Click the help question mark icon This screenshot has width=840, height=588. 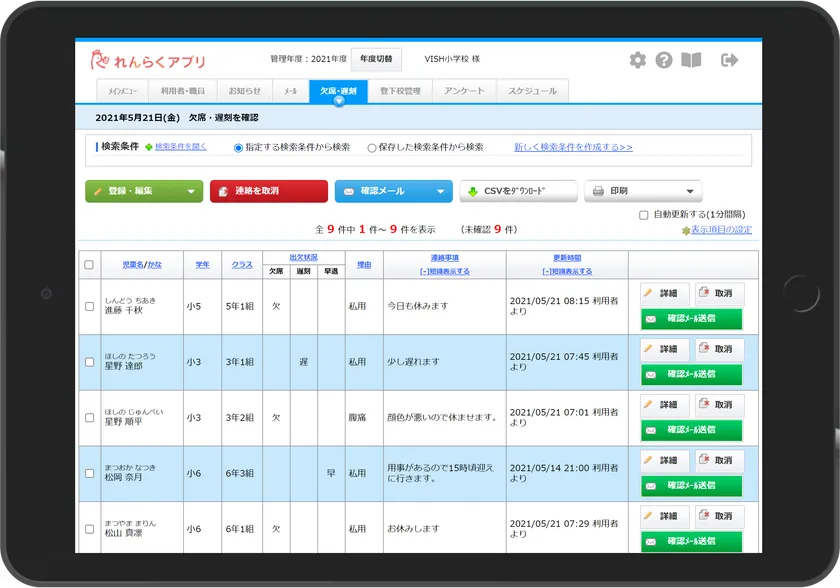click(664, 60)
